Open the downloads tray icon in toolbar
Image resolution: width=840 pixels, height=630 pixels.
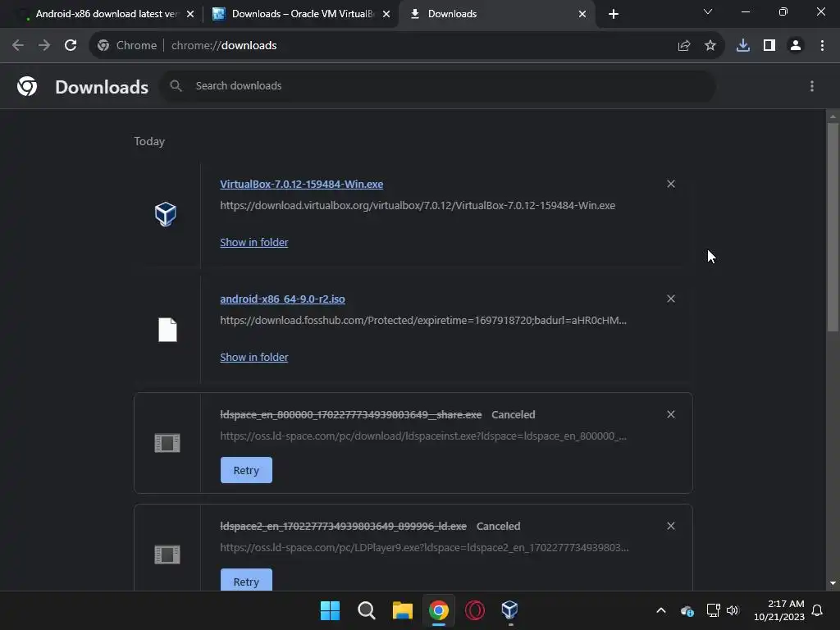pos(743,46)
